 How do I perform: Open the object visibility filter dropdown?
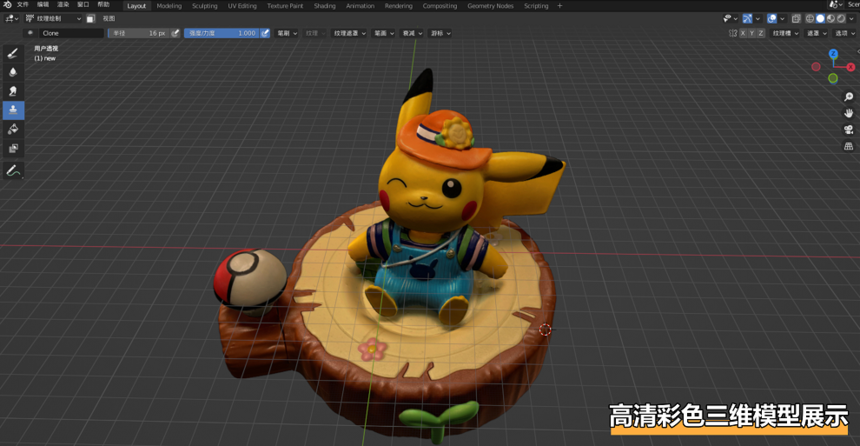click(731, 19)
